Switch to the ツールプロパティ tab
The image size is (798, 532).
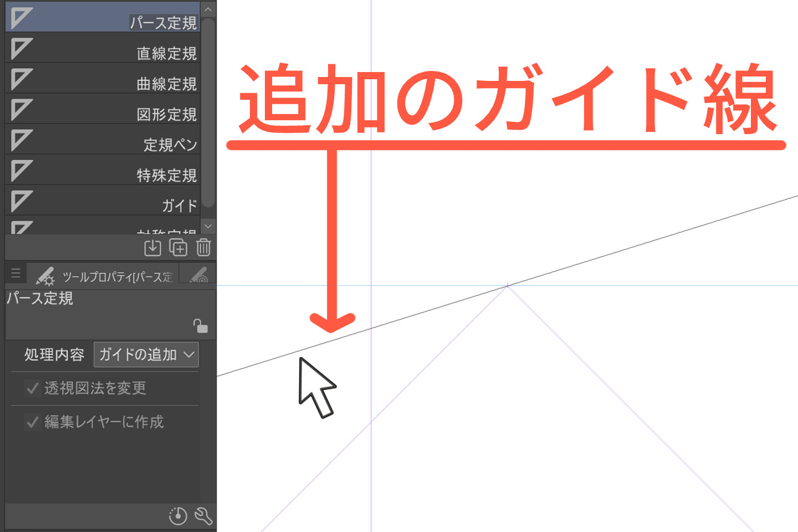pos(104,275)
